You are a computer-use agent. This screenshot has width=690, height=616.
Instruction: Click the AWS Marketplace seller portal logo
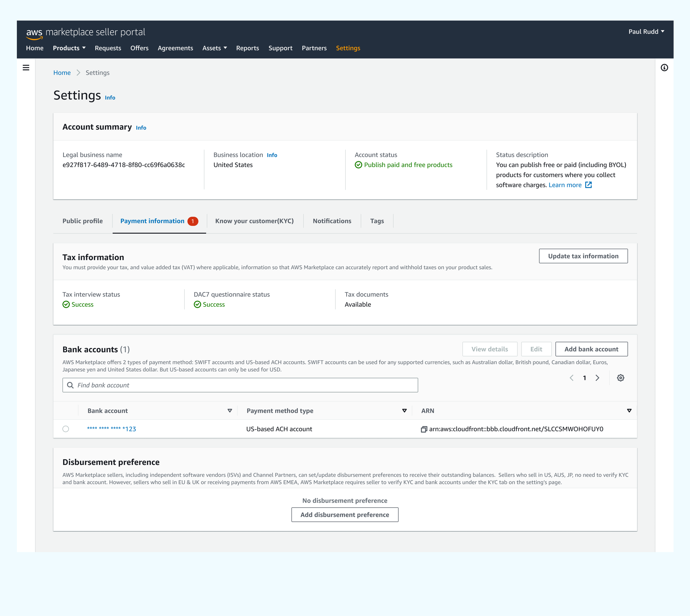click(86, 33)
